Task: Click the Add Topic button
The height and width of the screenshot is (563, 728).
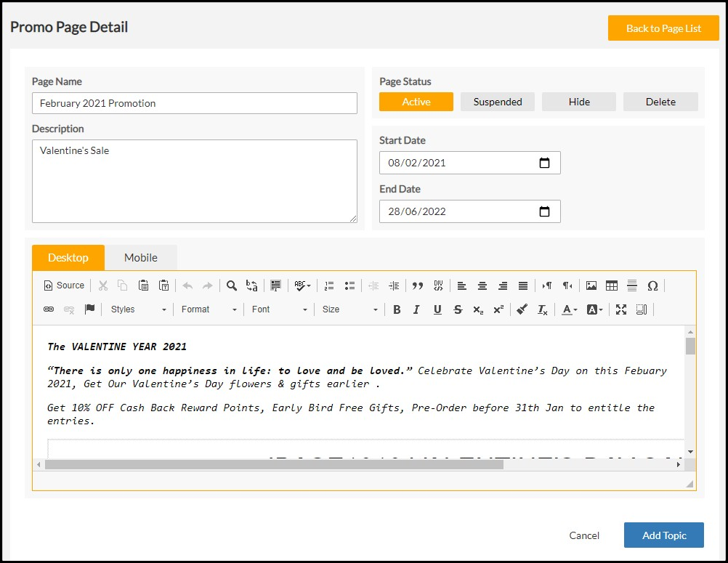Action: coord(664,535)
